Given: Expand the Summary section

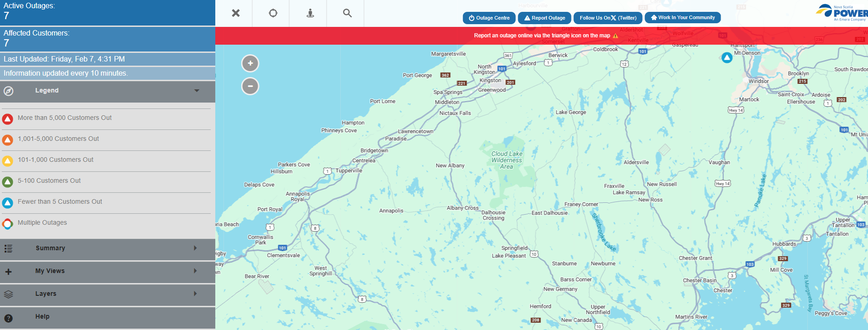Looking at the screenshot, I should (x=195, y=248).
